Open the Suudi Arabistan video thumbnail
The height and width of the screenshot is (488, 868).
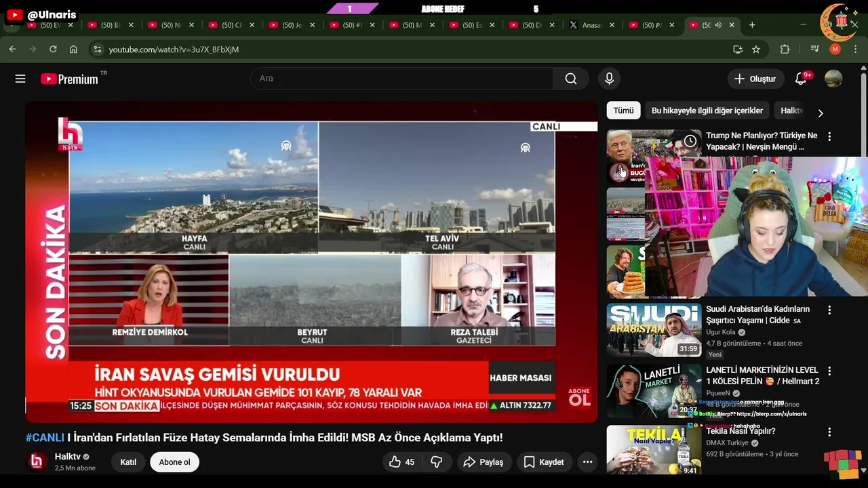point(654,330)
